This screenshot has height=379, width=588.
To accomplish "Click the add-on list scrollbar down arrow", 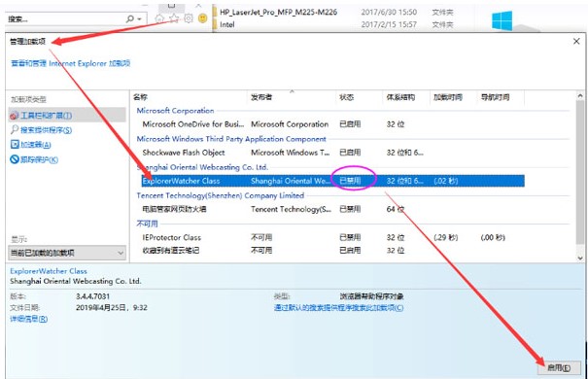I will point(580,258).
